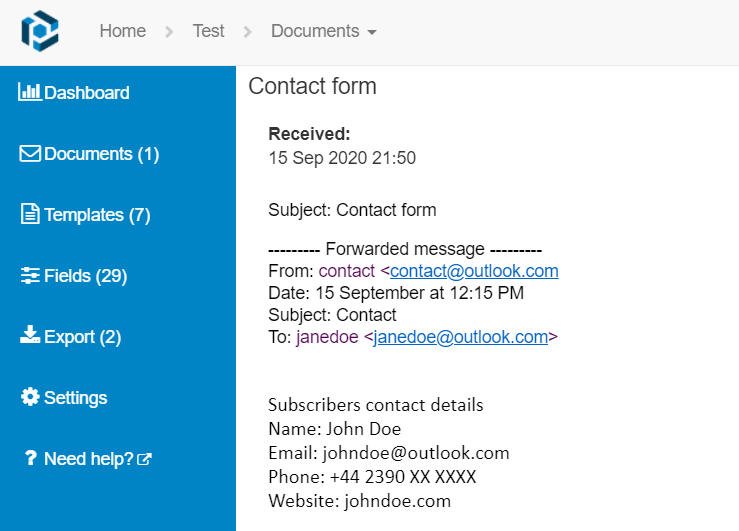The height and width of the screenshot is (531, 739).
Task: Open the Test breadcrumb link
Action: coord(208,31)
